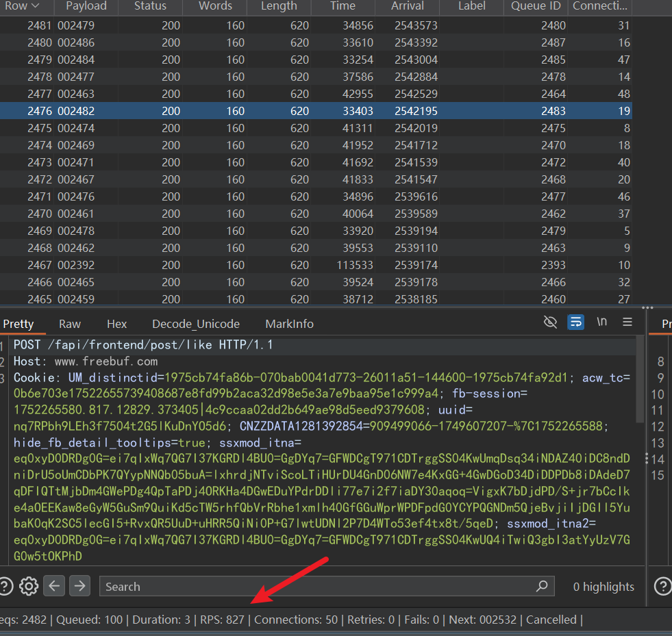Switch to the Raw tab

[x=69, y=324]
